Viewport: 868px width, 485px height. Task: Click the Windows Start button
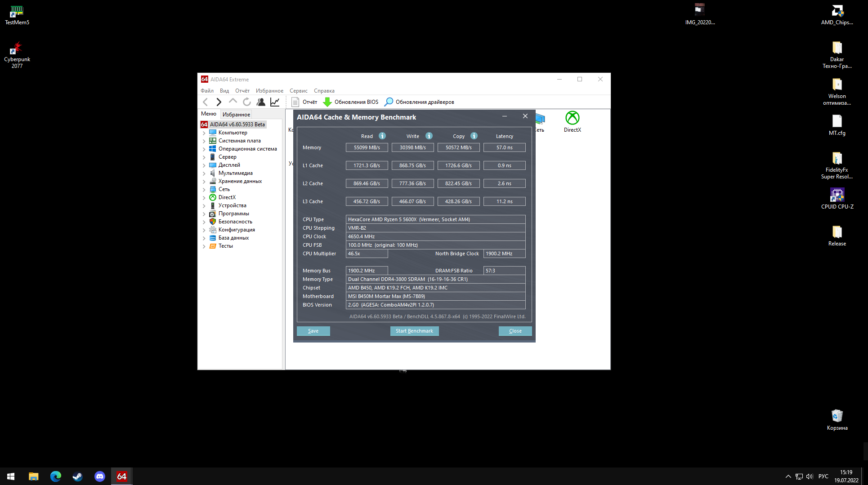[11, 476]
